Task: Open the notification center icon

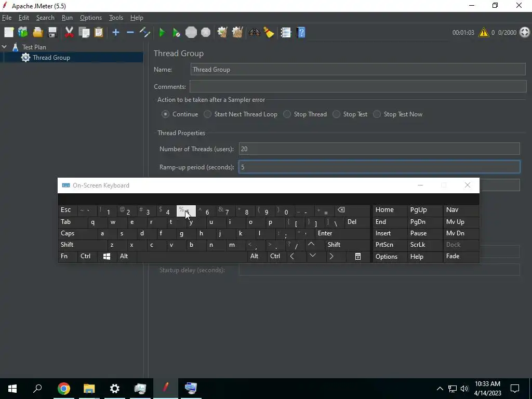Action: click(515, 389)
